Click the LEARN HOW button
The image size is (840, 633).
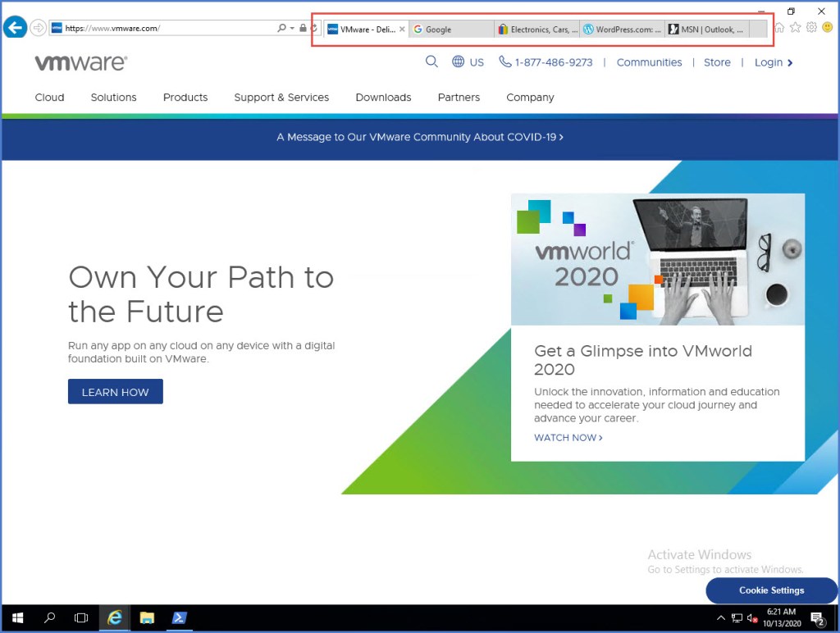click(x=116, y=392)
